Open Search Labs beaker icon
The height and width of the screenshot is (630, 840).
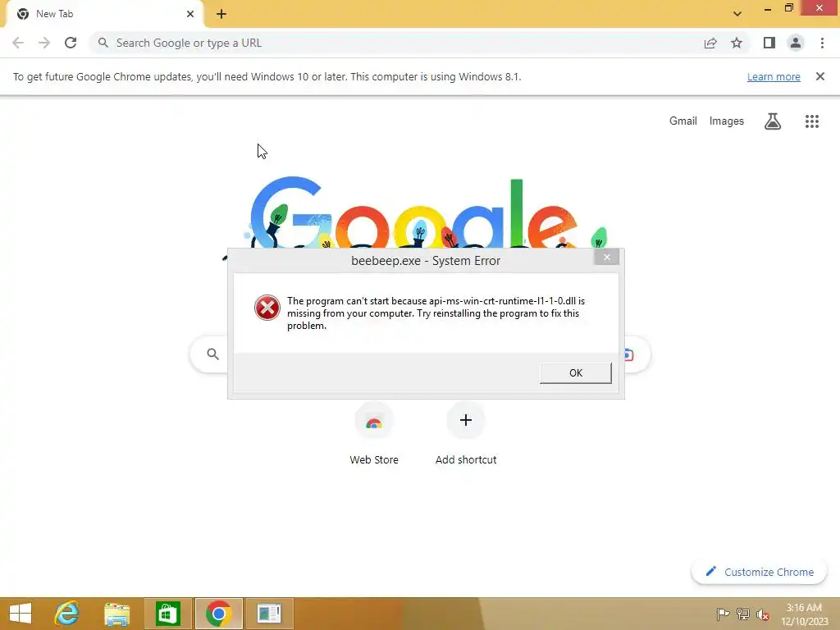click(x=773, y=121)
